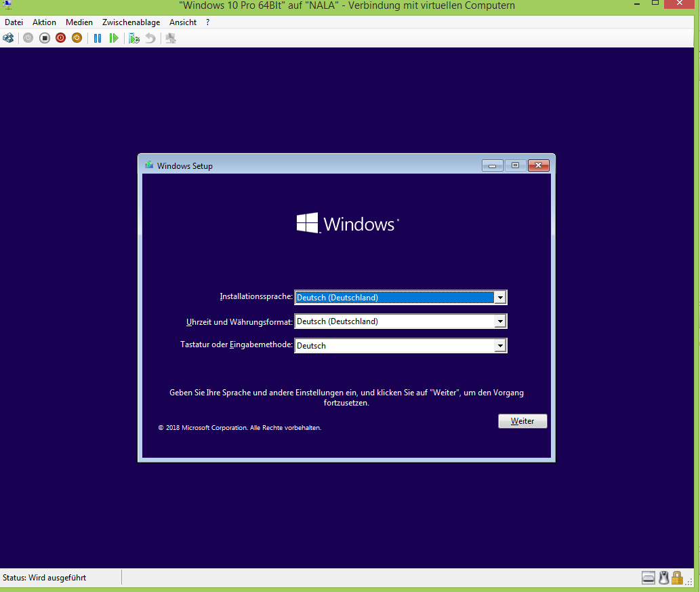Minimize the Windows Setup dialog
This screenshot has height=592, width=700.
click(x=493, y=165)
